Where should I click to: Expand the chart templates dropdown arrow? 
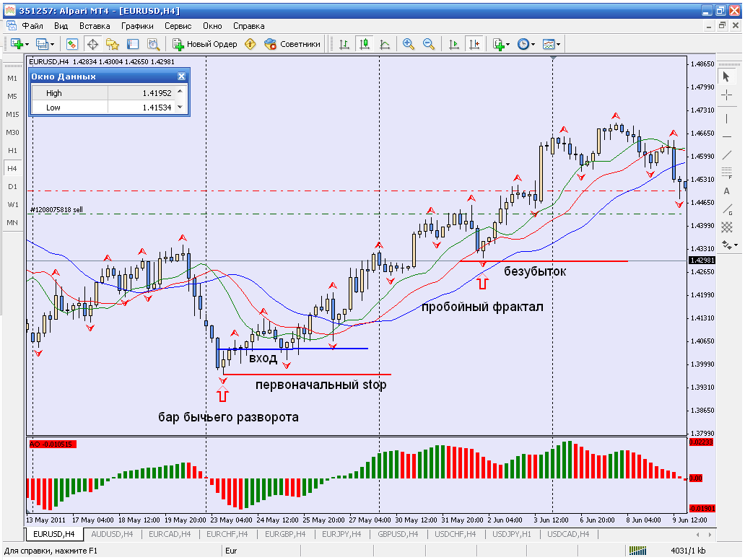[x=558, y=45]
